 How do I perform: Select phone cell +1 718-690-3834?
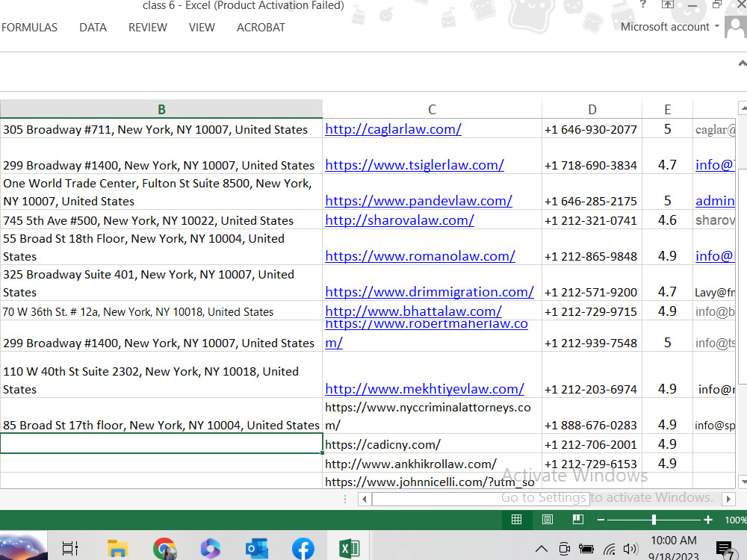592,156
